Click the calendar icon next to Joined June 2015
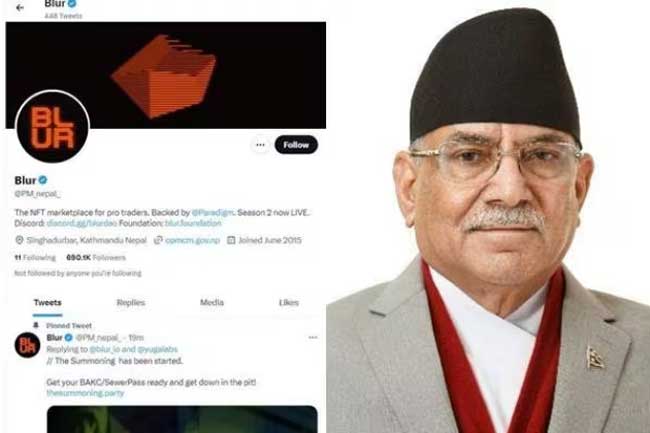The width and height of the screenshot is (650, 433). [x=231, y=240]
